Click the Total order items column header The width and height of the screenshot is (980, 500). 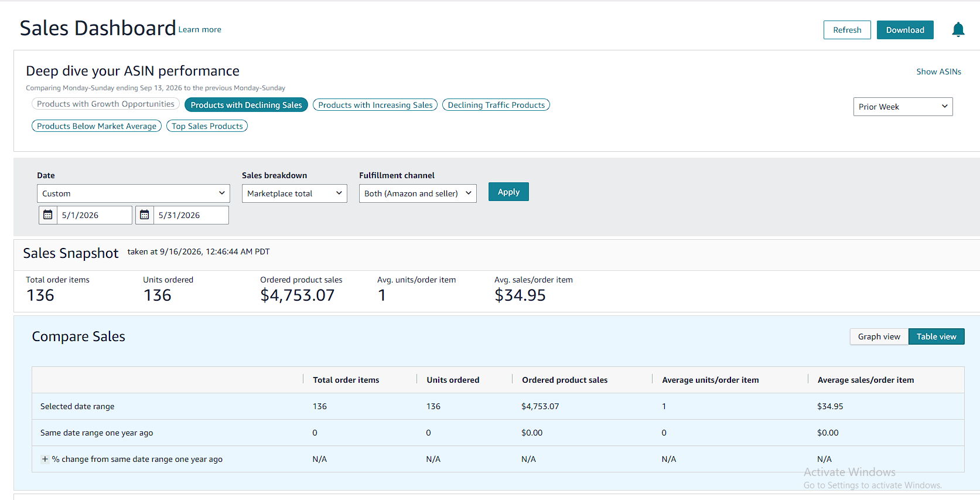pyautogui.click(x=346, y=380)
